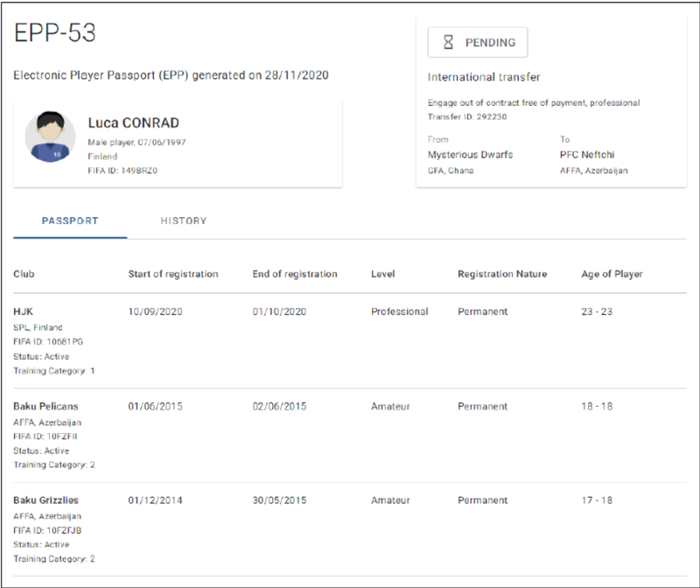The width and height of the screenshot is (700, 588).
Task: Click Luca Conrad's player avatar
Action: pos(50,136)
